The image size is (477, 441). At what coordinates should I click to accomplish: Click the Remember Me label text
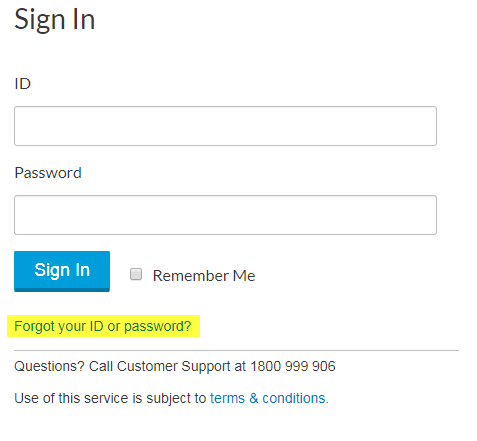[x=204, y=276]
